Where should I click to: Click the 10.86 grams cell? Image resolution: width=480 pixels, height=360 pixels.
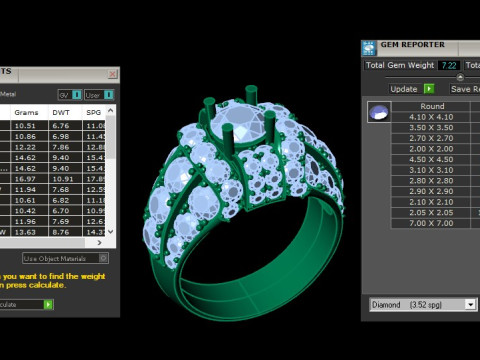pos(29,136)
